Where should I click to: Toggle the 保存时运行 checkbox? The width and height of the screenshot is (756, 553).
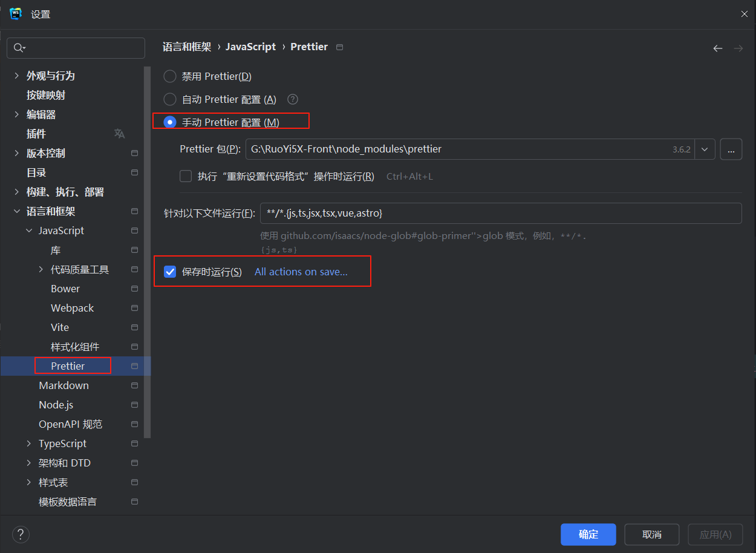pyautogui.click(x=170, y=272)
